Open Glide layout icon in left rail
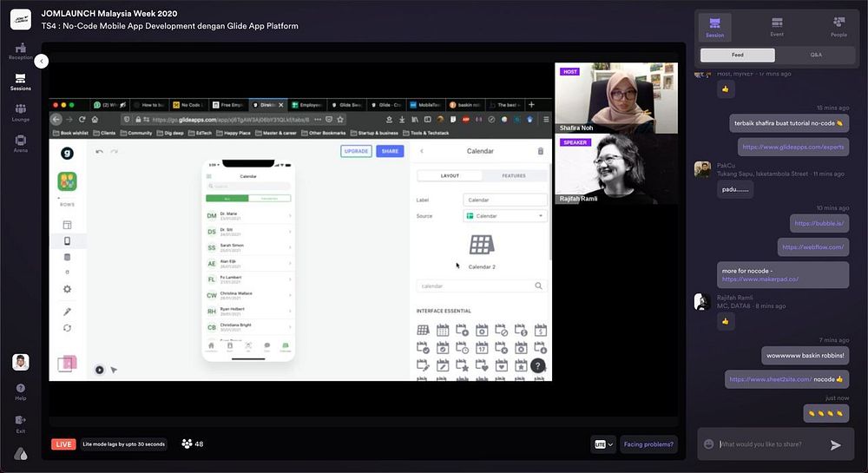The height and width of the screenshot is (473, 868). (67, 225)
